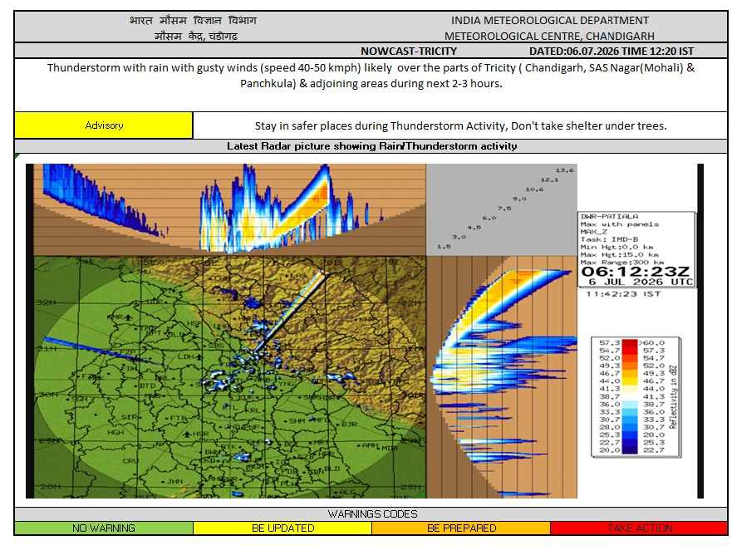The height and width of the screenshot is (560, 732).
Task: Click the WARNINGS CODES header bar
Action: coord(371,513)
